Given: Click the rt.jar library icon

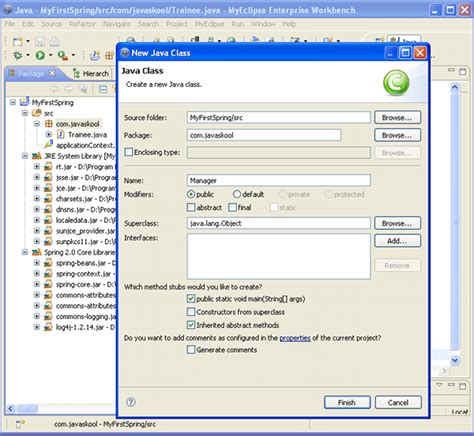Looking at the screenshot, I should pyautogui.click(x=48, y=166).
